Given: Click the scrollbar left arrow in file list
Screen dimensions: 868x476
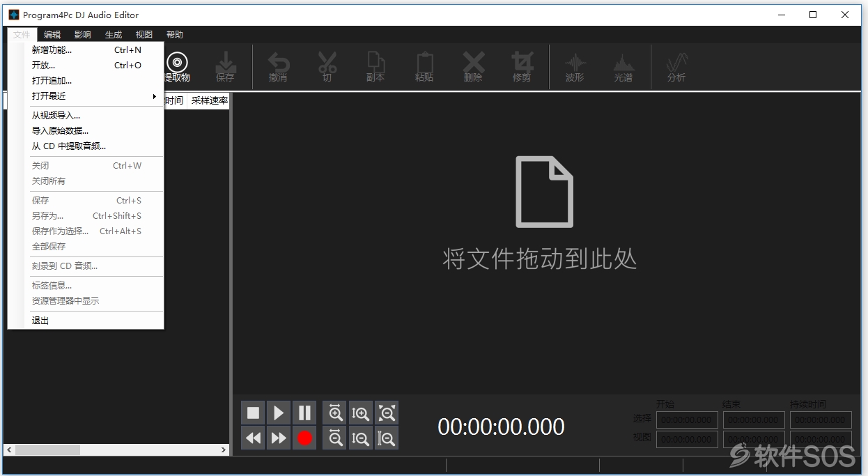Looking at the screenshot, I should 8,450.
